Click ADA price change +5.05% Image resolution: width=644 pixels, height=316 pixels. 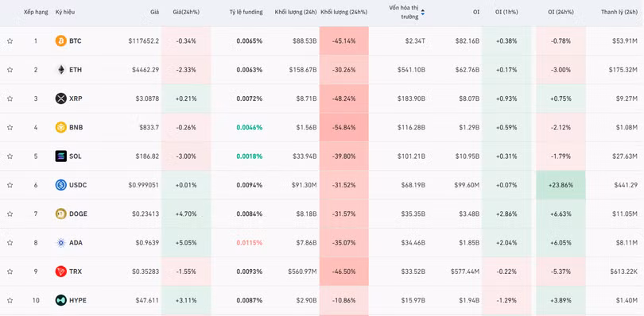186,242
